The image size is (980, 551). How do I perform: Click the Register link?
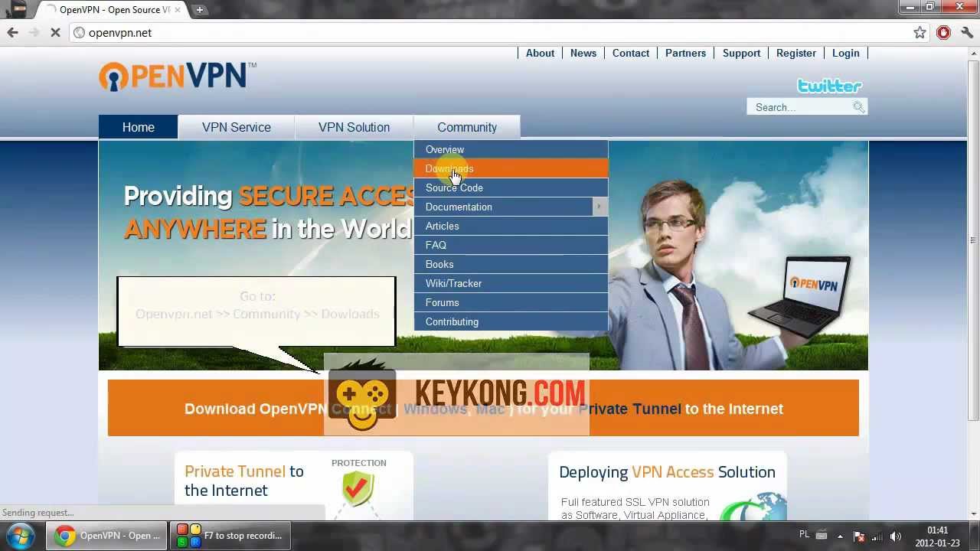click(x=796, y=53)
